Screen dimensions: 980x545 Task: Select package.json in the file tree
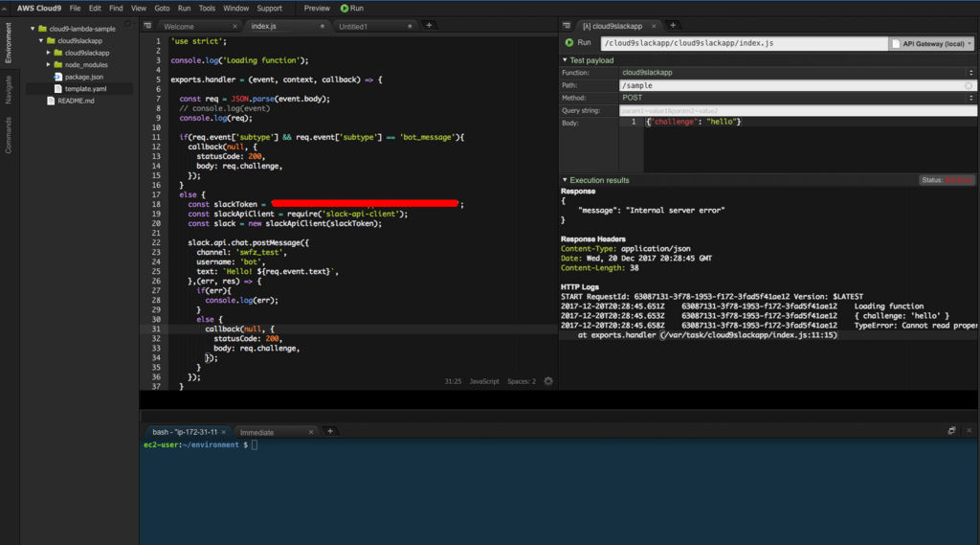pyautogui.click(x=84, y=77)
